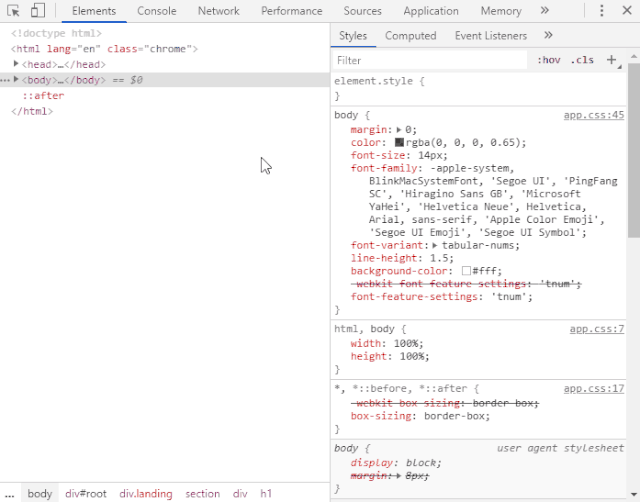The image size is (640, 502).
Task: Select body in the breadcrumb bar
Action: coord(40,493)
